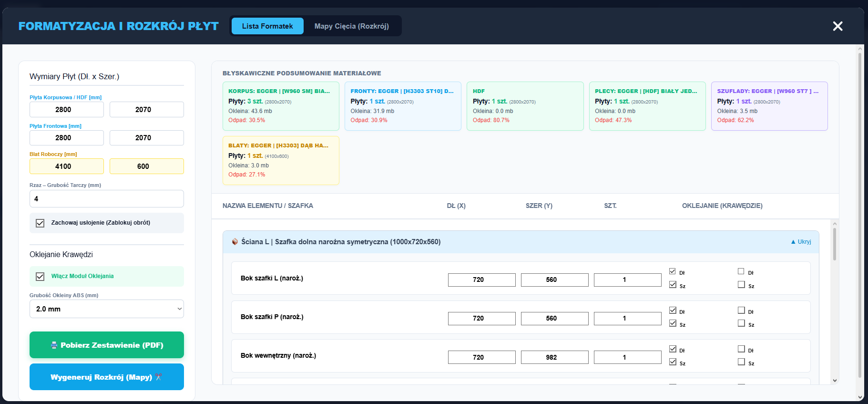Check second Sz edge for Bok wewnętrzny
The image size is (868, 404).
click(x=741, y=362)
